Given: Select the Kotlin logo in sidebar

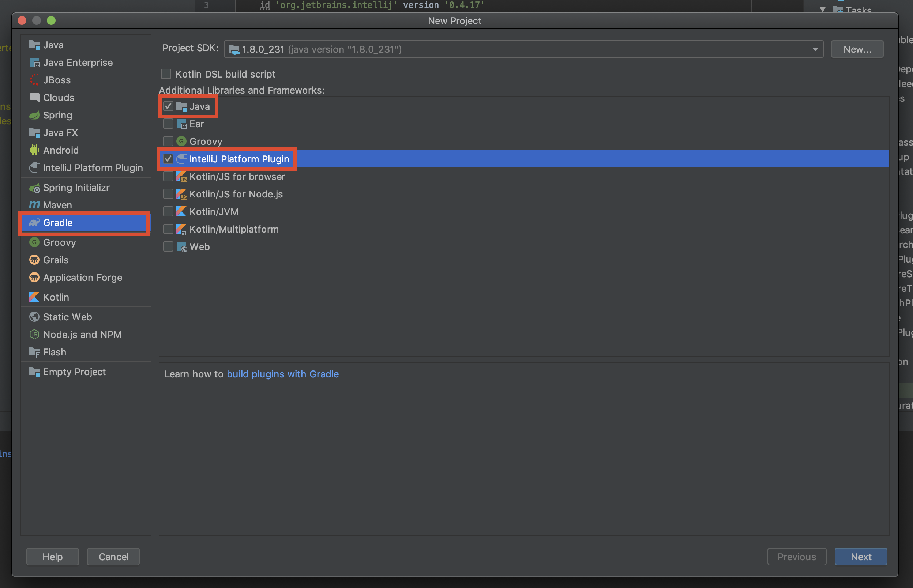Looking at the screenshot, I should pos(34,297).
